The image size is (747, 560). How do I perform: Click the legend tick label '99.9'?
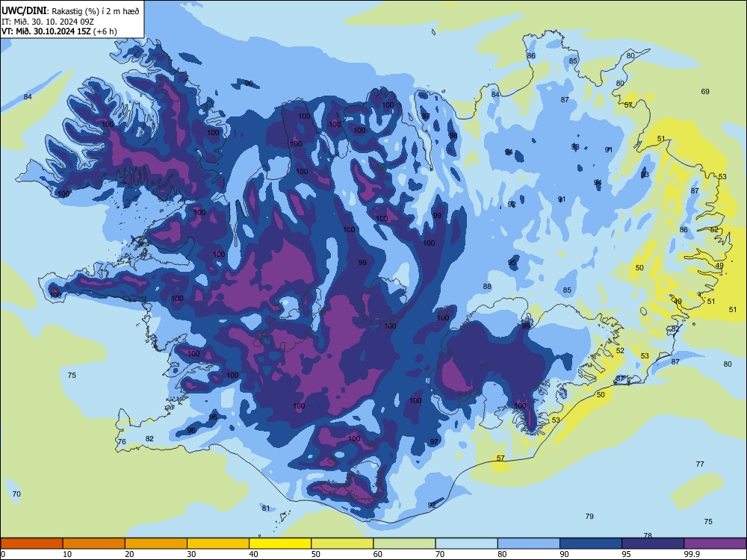pos(691,554)
